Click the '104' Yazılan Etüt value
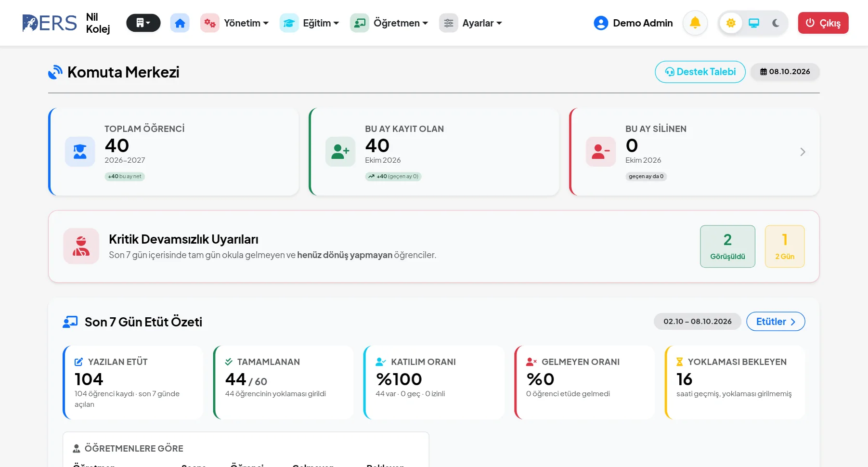This screenshot has height=467, width=868. 89,379
